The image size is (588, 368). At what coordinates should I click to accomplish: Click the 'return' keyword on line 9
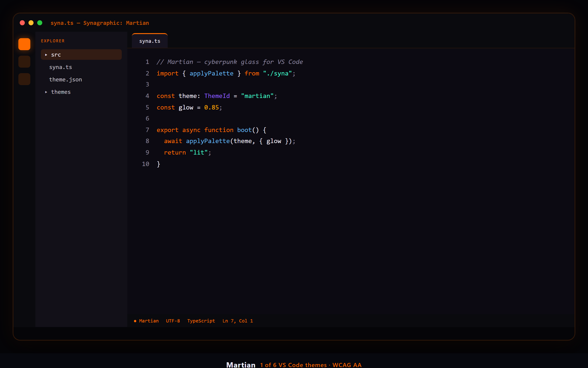pos(175,152)
